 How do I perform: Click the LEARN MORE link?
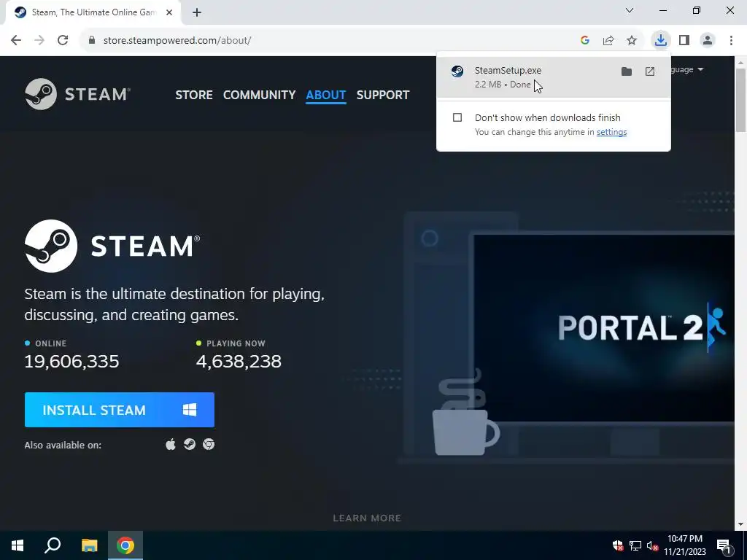367,518
